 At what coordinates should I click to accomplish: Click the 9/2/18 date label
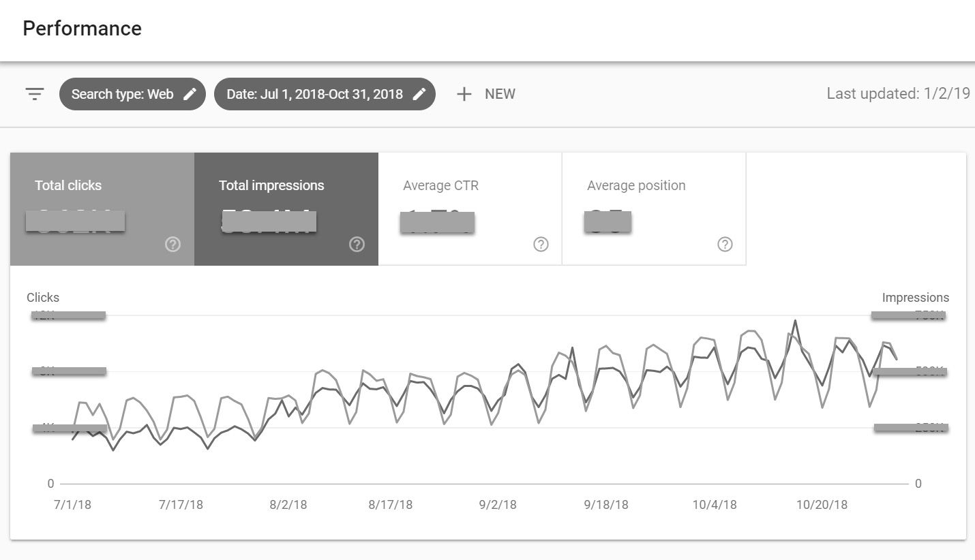tap(498, 505)
